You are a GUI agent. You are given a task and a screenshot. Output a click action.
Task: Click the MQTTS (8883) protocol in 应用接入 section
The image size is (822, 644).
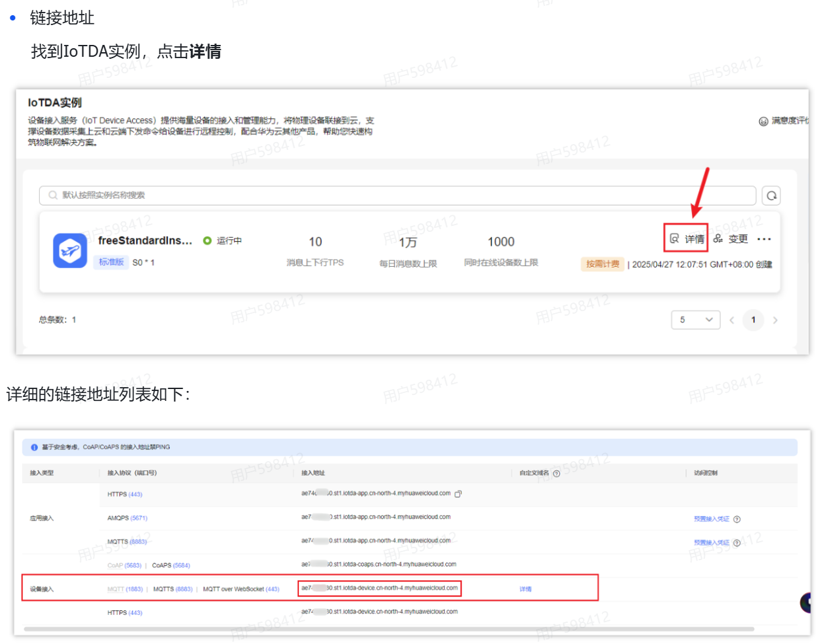(x=127, y=542)
